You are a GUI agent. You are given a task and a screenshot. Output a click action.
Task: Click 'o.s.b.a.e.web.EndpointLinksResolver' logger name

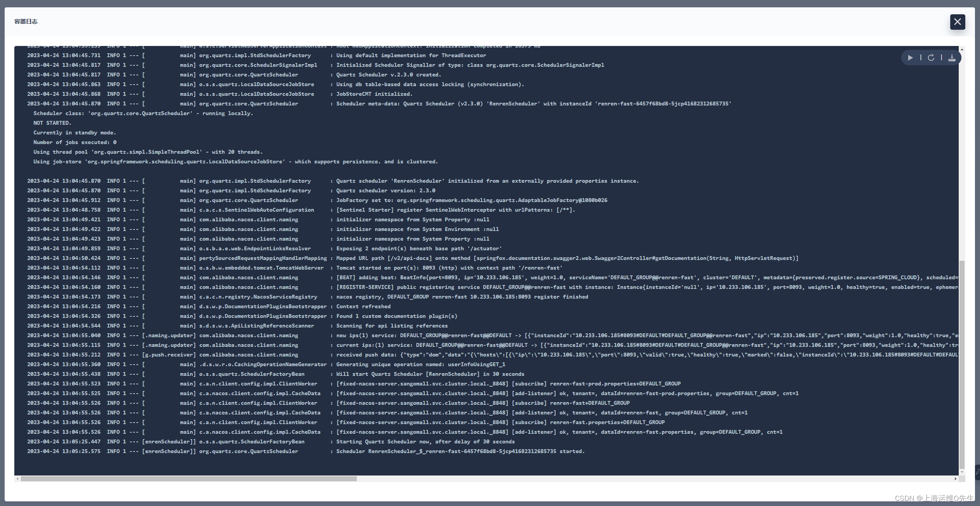[255, 248]
